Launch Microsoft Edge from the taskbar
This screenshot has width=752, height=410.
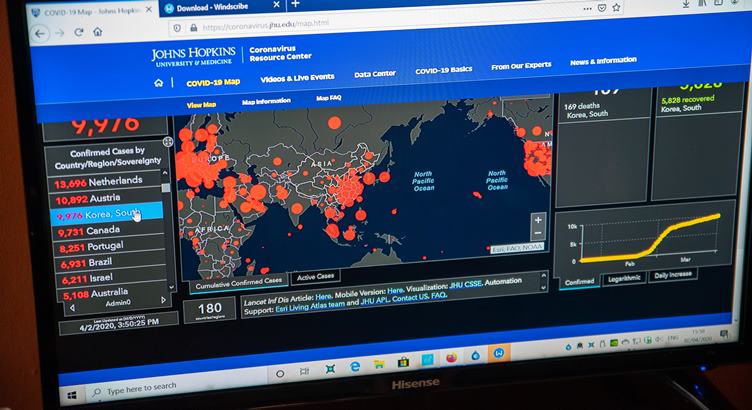point(355,367)
